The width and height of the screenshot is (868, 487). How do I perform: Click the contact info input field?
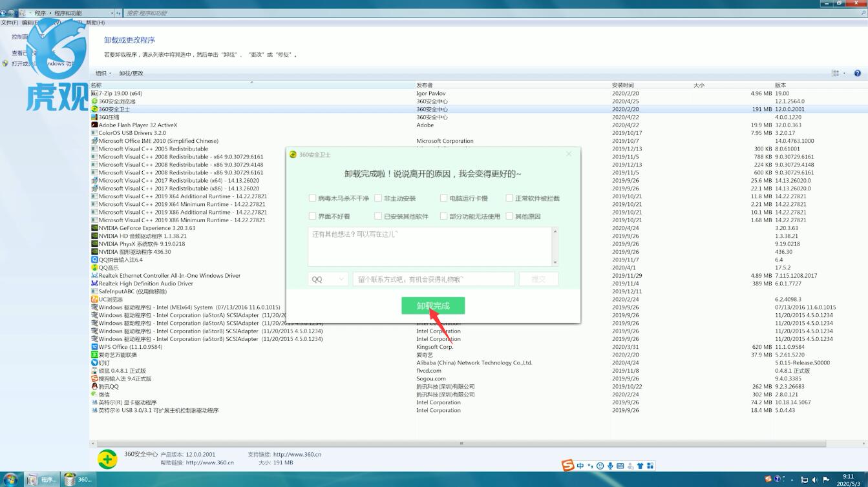[434, 279]
